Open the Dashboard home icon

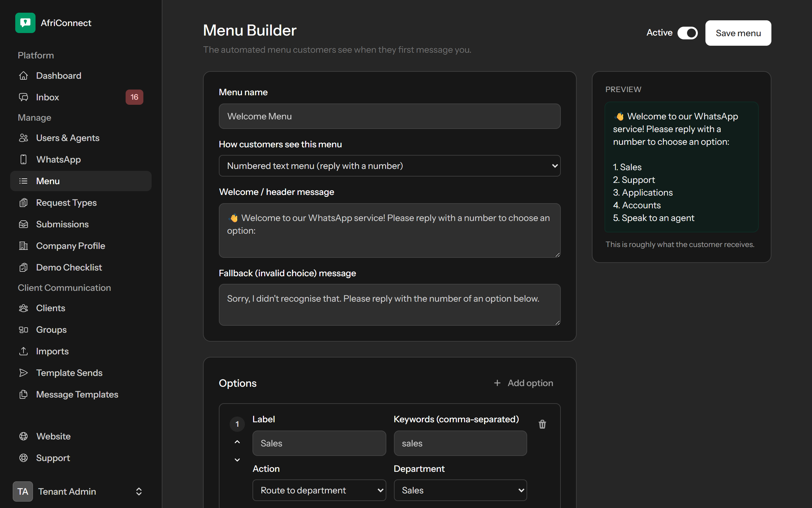point(23,76)
